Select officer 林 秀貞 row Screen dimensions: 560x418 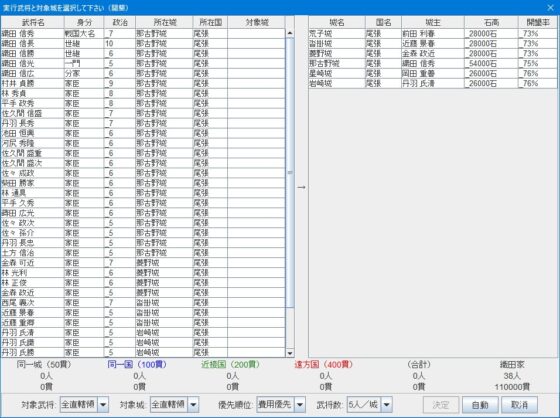[143, 94]
